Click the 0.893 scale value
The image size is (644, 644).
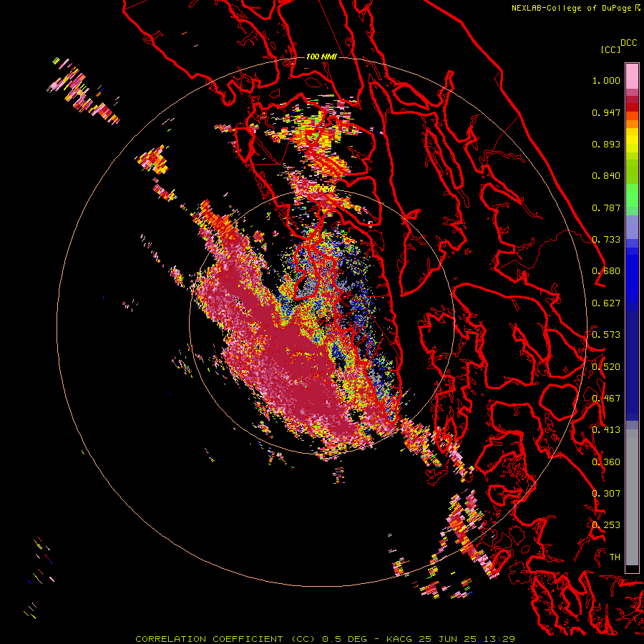coord(606,144)
